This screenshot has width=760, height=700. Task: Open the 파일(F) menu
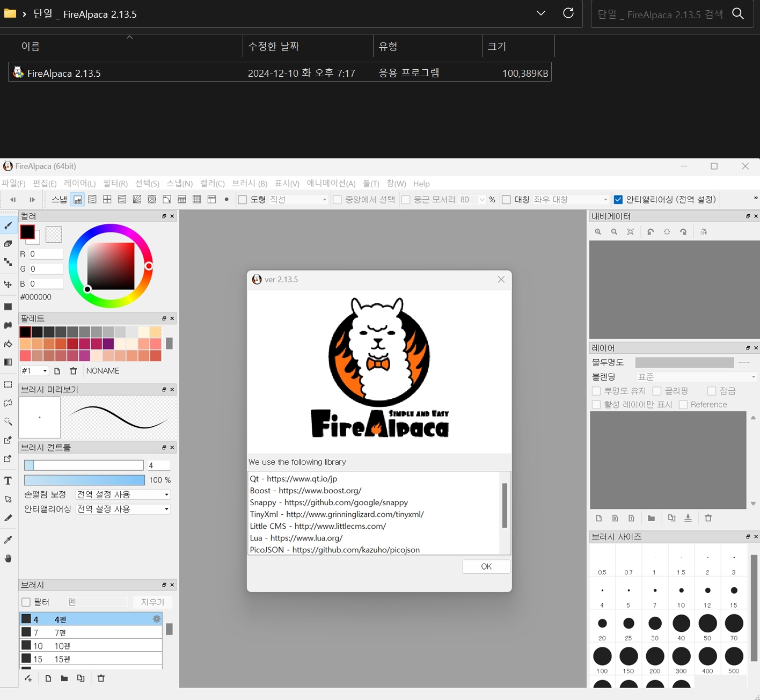[x=13, y=184]
